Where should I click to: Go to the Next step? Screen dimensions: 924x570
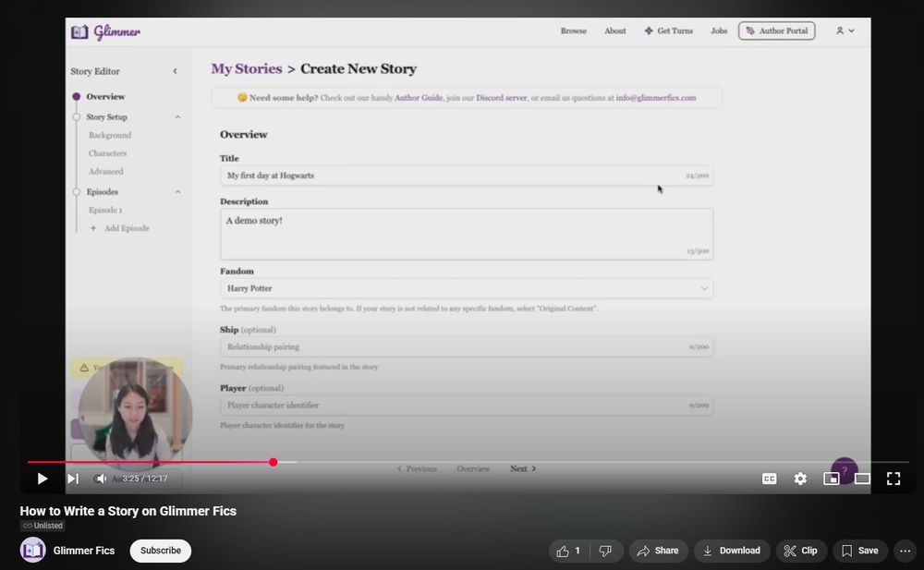523,468
